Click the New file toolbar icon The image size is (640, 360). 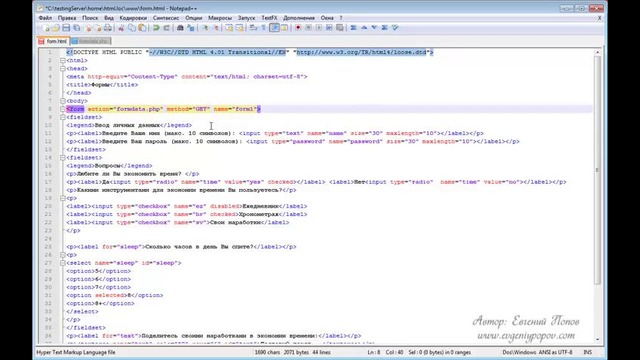[x=45, y=28]
